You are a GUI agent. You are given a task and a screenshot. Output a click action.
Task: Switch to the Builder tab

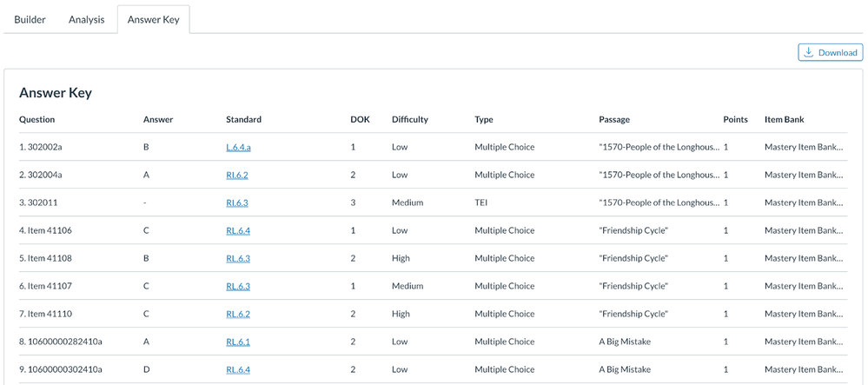click(x=30, y=19)
